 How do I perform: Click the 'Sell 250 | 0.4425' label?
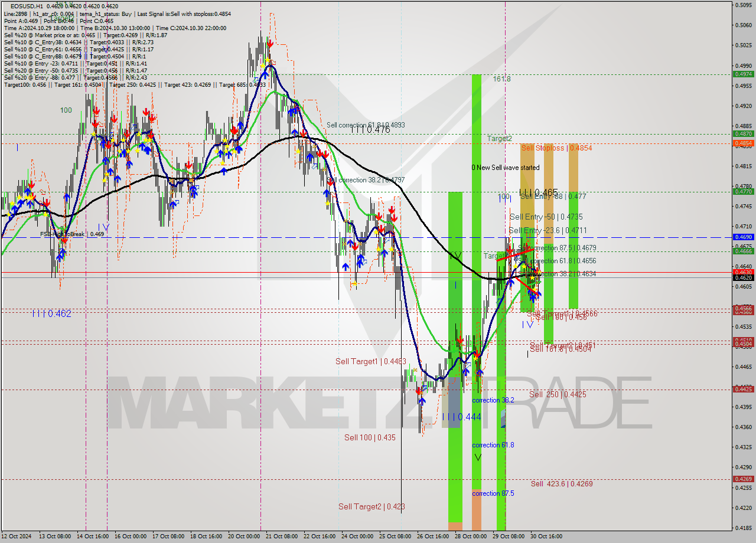click(558, 394)
